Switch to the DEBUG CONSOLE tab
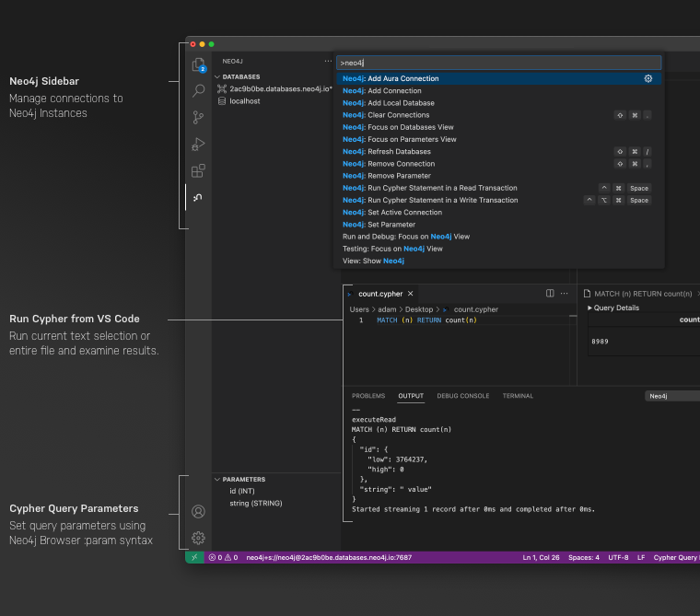Image resolution: width=700 pixels, height=616 pixels. (x=463, y=396)
